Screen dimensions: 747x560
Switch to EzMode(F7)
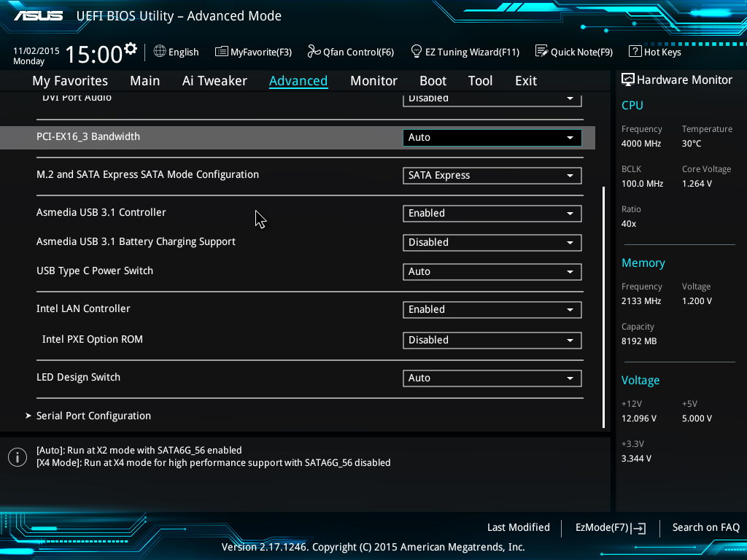point(610,527)
